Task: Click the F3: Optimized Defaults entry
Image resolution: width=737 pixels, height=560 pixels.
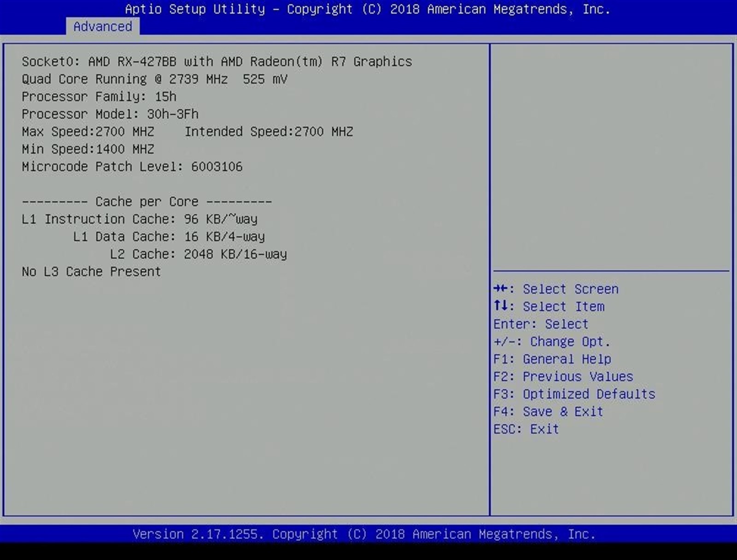Action: (574, 394)
